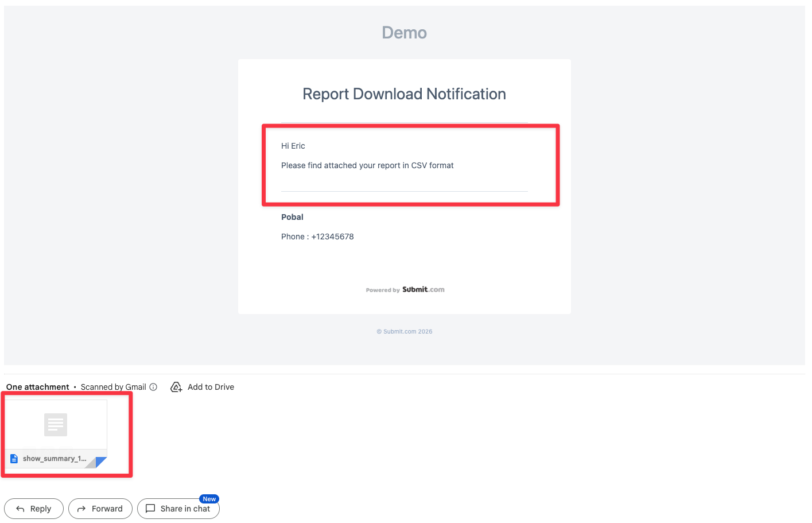Click the info icon beside Scanned by Gmail
This screenshot has height=523, width=812.
pos(153,387)
